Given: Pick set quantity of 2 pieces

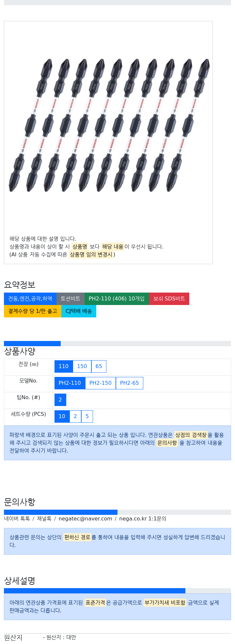Looking at the screenshot, I should click(x=75, y=416).
